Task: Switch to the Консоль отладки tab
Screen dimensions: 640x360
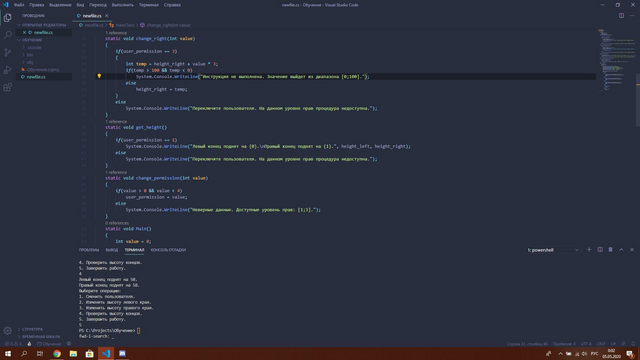Action: pyautogui.click(x=168, y=250)
